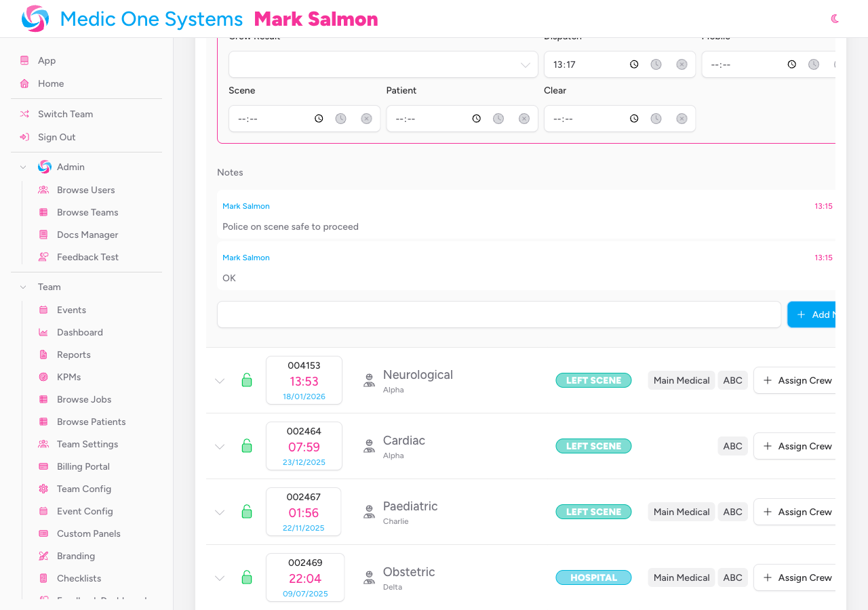Open the Docs Manager
This screenshot has height=610, width=868.
pyautogui.click(x=87, y=235)
